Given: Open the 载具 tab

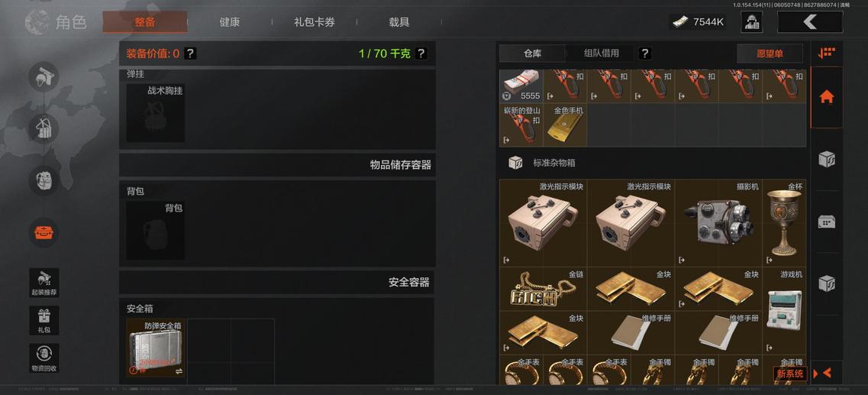Looking at the screenshot, I should [x=399, y=22].
